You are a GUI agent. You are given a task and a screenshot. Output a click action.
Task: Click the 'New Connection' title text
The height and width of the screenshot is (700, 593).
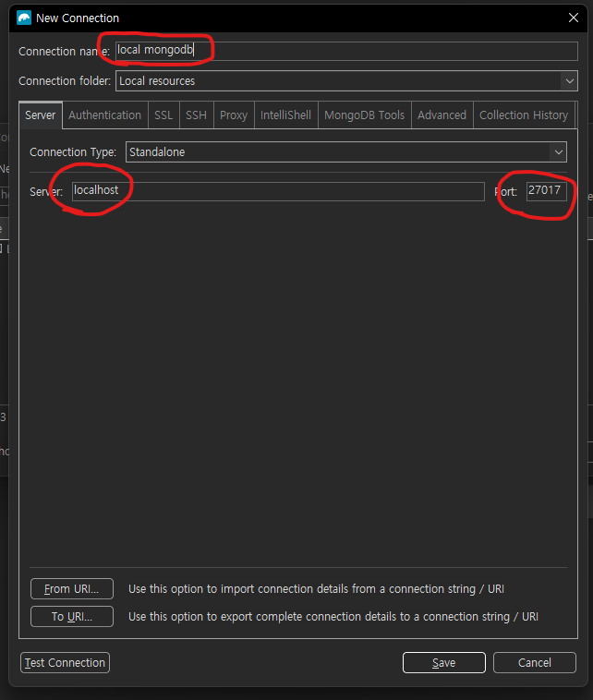pos(78,18)
